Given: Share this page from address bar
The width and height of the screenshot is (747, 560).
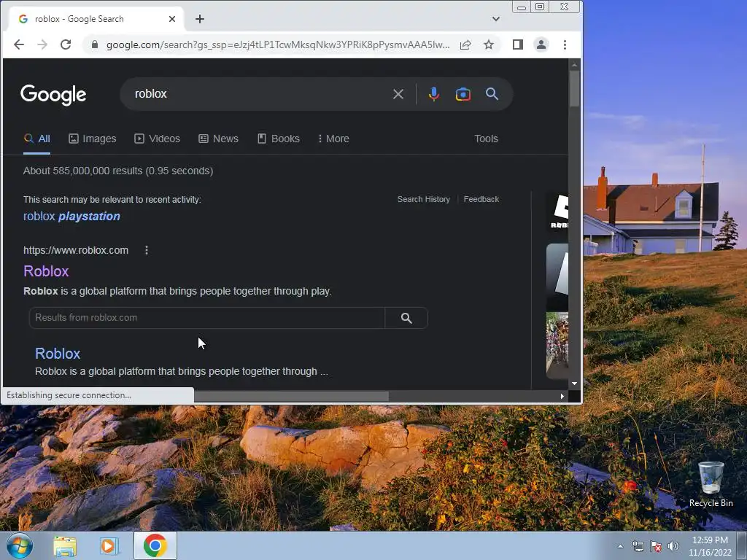Looking at the screenshot, I should point(465,44).
